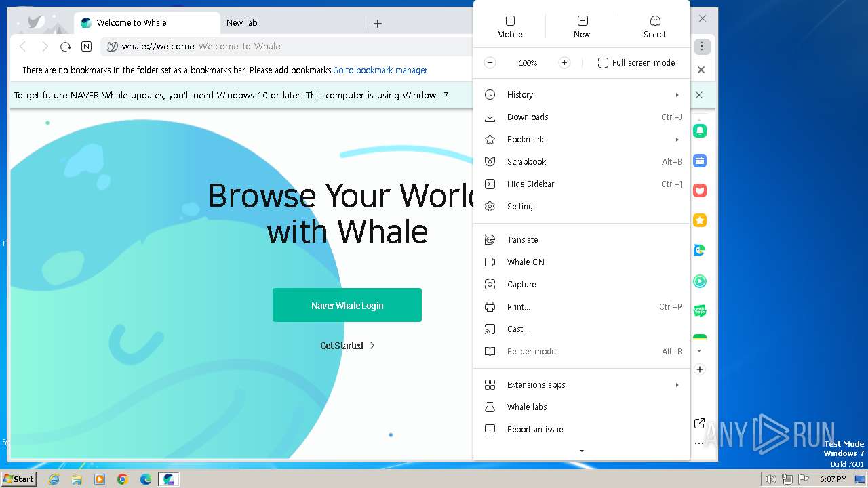Increase page zoom with plus button
The width and height of the screenshot is (868, 488).
[x=564, y=62]
